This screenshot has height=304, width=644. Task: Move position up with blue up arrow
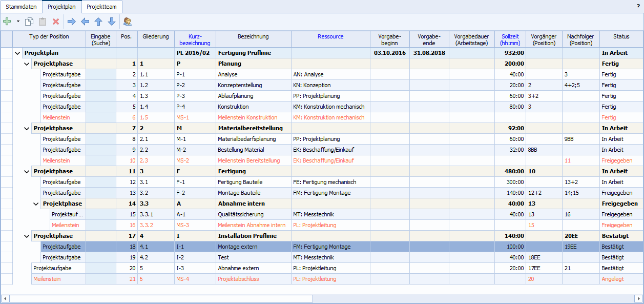[98, 22]
